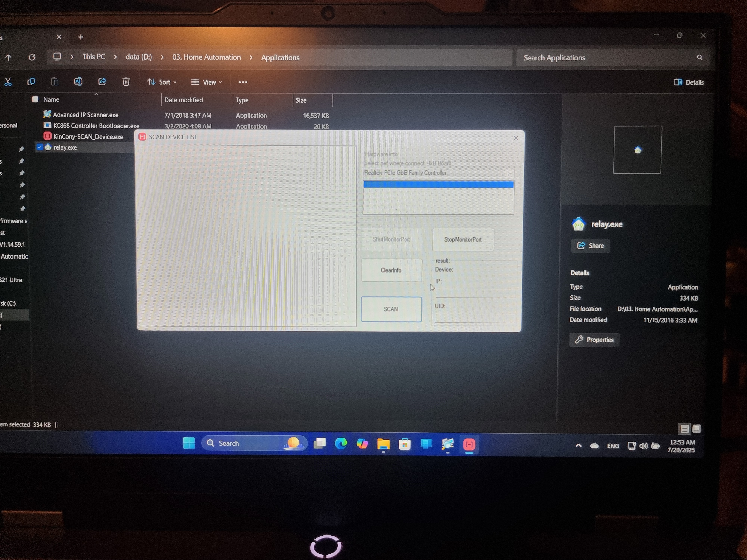Click the Cut scissors icon in toolbar
Viewport: 747px width, 560px height.
point(8,82)
